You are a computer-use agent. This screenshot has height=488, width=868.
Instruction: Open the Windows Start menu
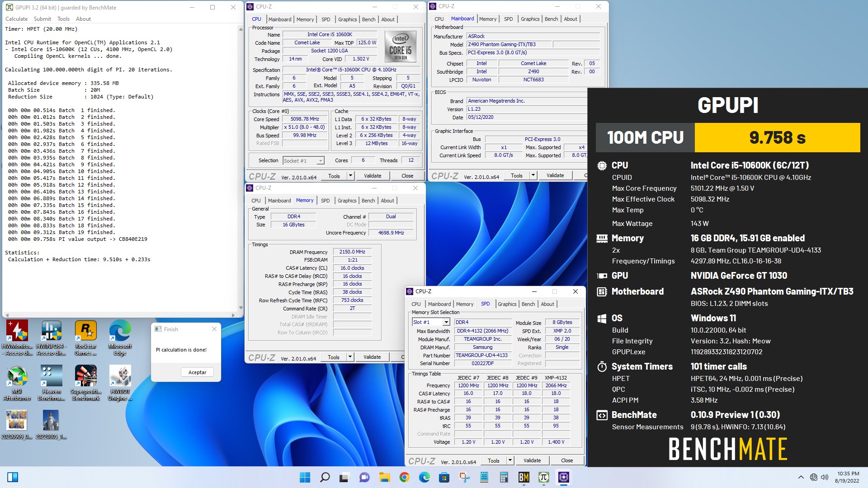point(305,477)
